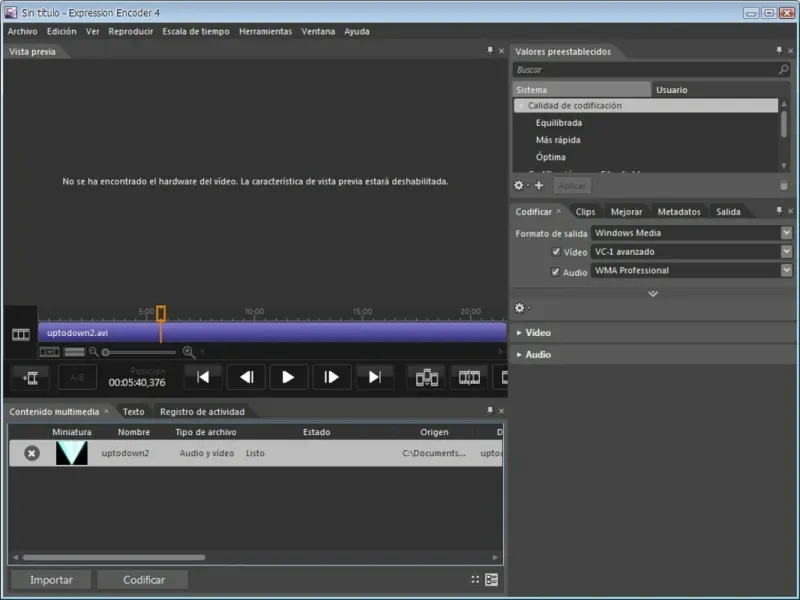This screenshot has width=800, height=600.
Task: Open the Herramientas menu
Action: pos(265,31)
